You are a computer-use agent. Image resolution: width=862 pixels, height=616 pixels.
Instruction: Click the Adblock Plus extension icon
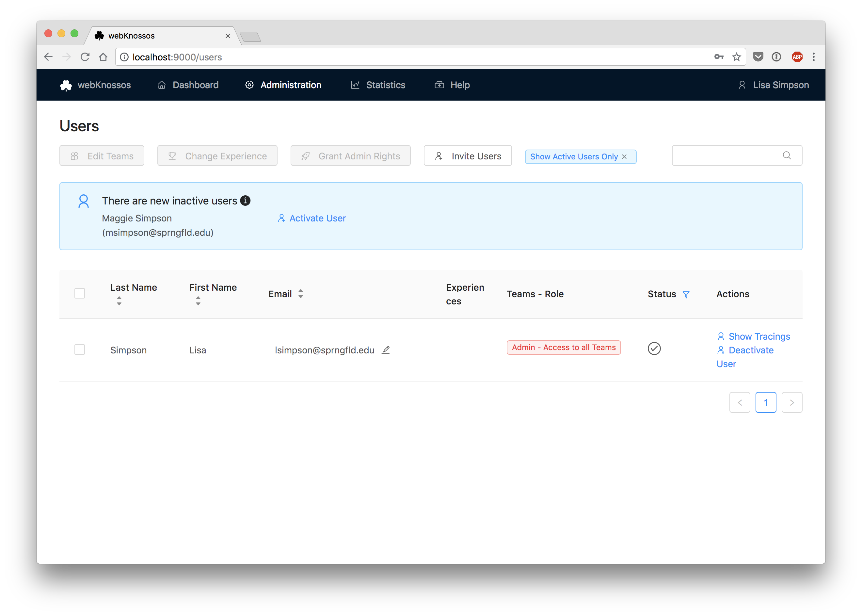(797, 57)
